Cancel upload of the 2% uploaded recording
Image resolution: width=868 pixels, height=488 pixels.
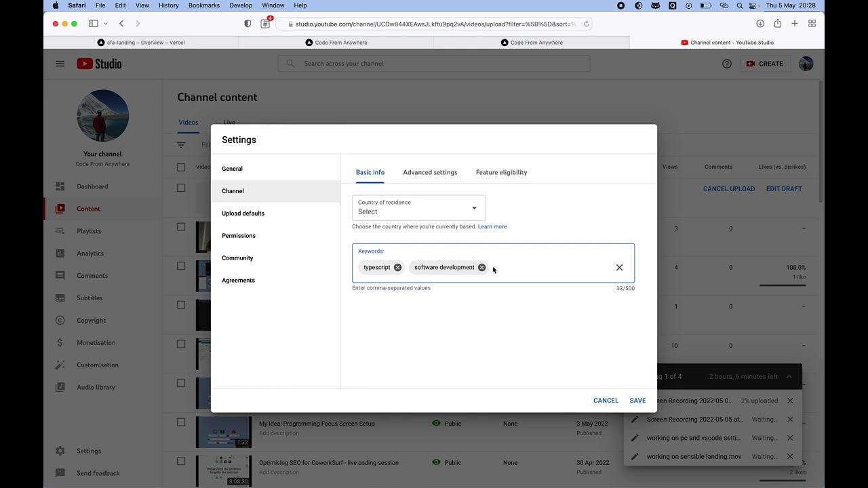790,401
